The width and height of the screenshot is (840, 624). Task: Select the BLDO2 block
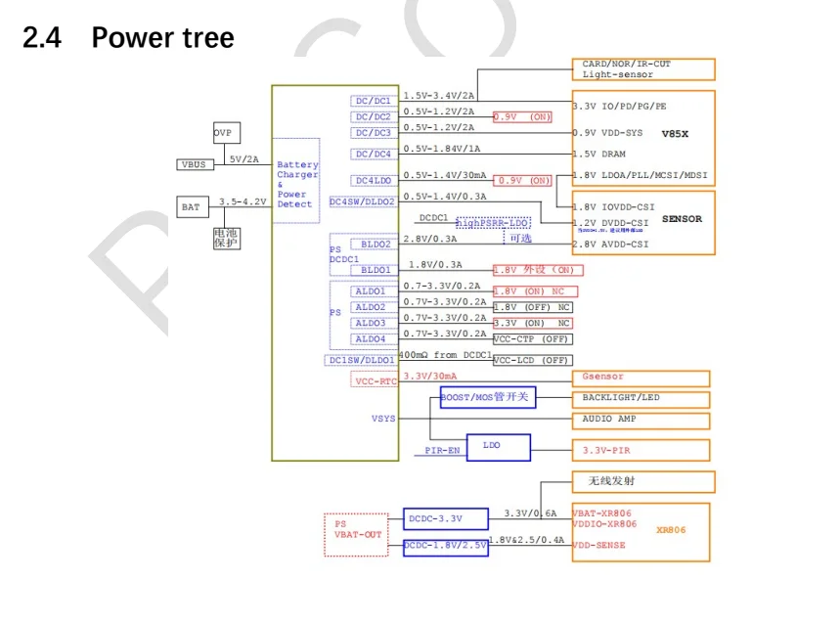[x=374, y=245]
